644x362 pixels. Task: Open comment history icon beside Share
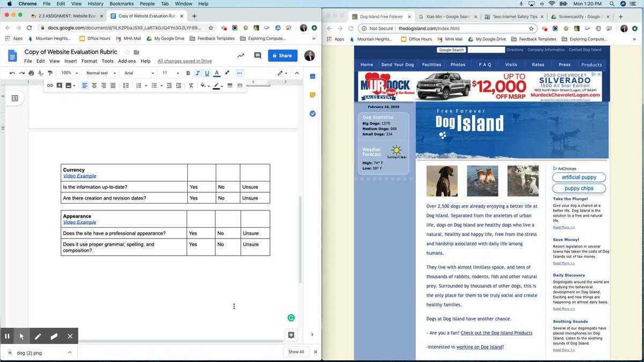tap(258, 55)
